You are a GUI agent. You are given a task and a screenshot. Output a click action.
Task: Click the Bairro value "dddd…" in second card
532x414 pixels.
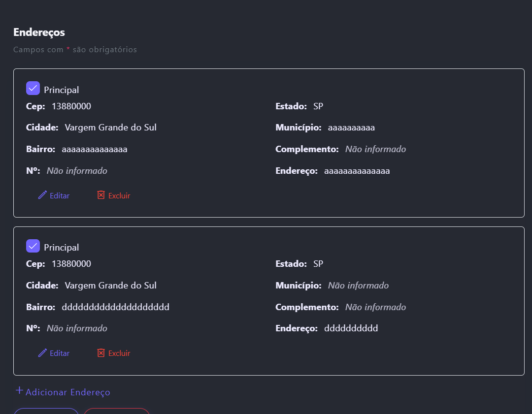click(x=115, y=307)
